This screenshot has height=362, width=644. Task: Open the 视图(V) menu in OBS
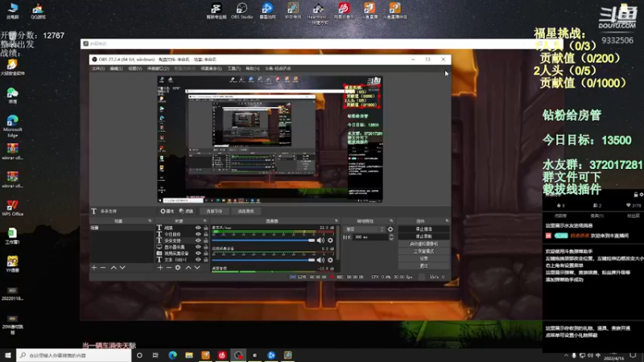(x=134, y=68)
